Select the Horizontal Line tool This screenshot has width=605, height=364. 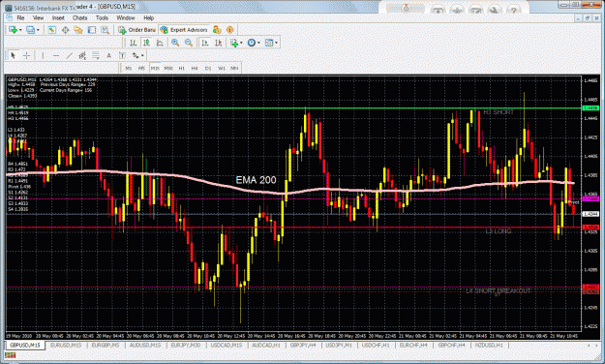(56, 55)
